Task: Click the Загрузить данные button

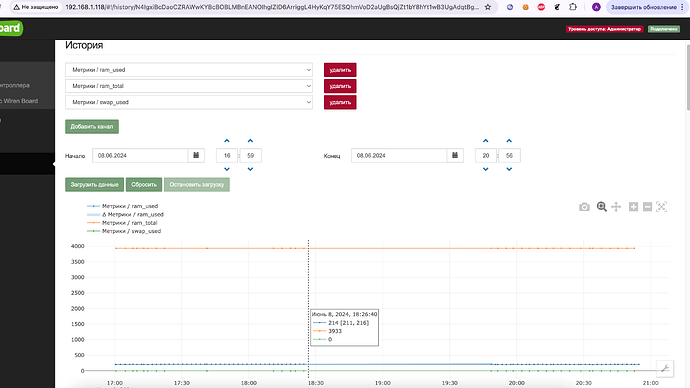Action: click(x=94, y=184)
